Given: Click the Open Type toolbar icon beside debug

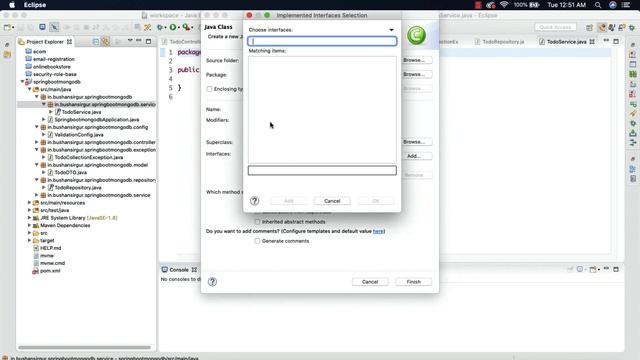Looking at the screenshot, I should click(x=148, y=27).
